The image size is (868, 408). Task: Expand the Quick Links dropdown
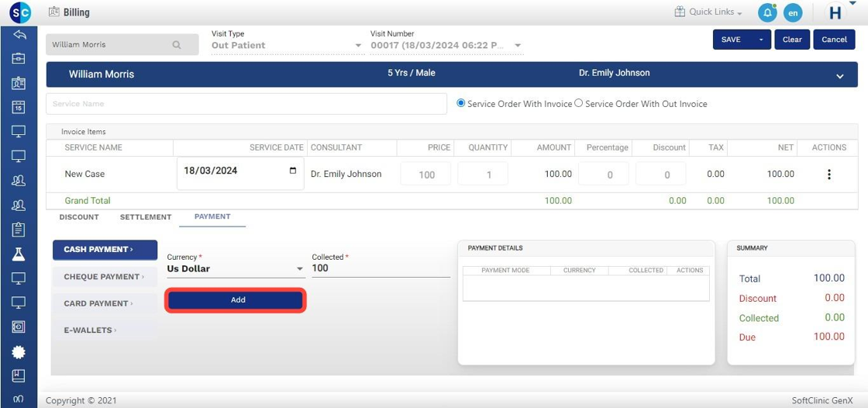click(x=708, y=12)
